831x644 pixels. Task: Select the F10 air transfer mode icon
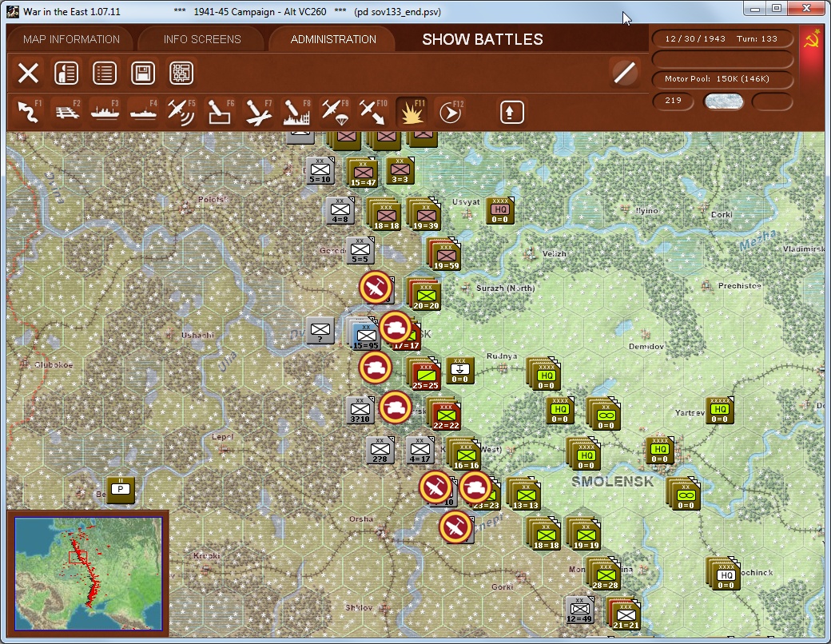(x=373, y=112)
